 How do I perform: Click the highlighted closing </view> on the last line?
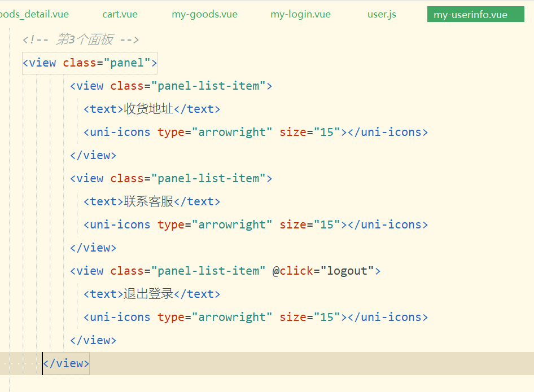[66, 363]
